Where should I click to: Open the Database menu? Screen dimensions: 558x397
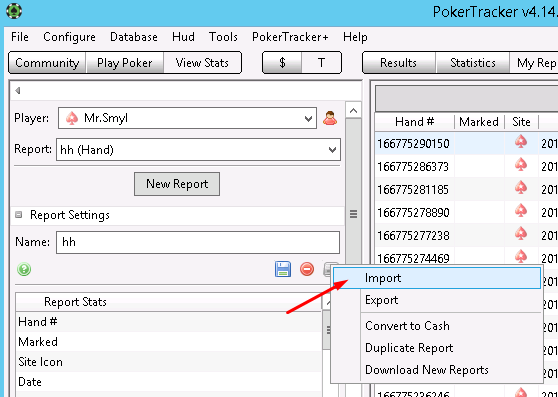[x=134, y=37]
